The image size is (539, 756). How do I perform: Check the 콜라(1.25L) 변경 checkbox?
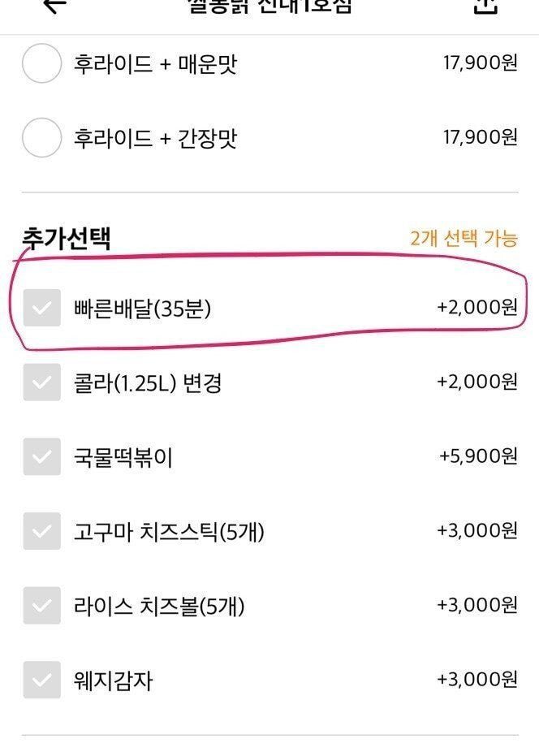pyautogui.click(x=42, y=382)
